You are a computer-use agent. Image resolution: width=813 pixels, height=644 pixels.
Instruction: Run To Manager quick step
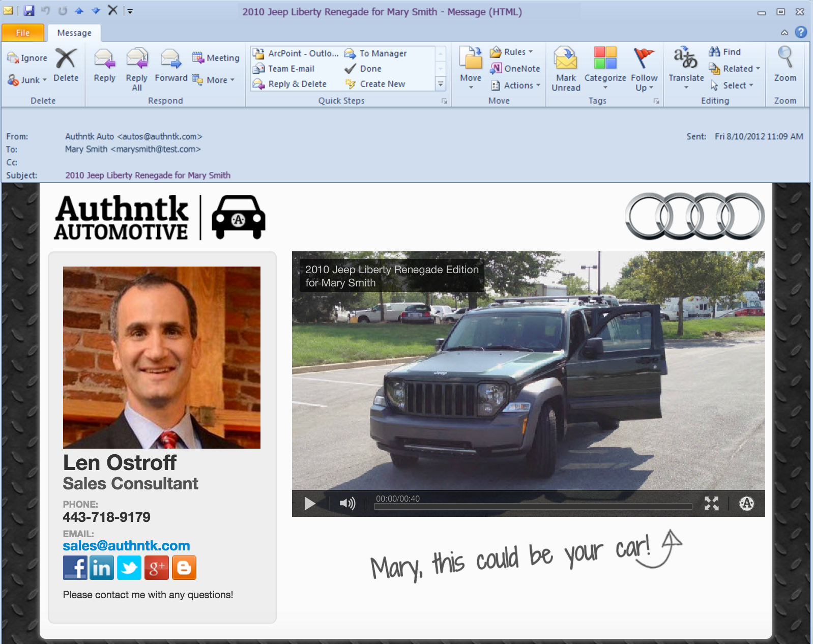(376, 53)
